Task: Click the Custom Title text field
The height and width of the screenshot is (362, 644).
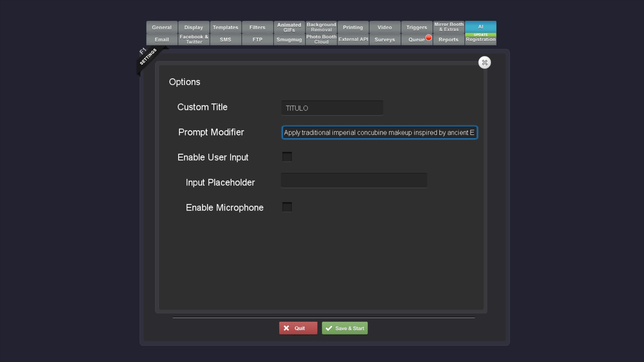Action: click(332, 108)
